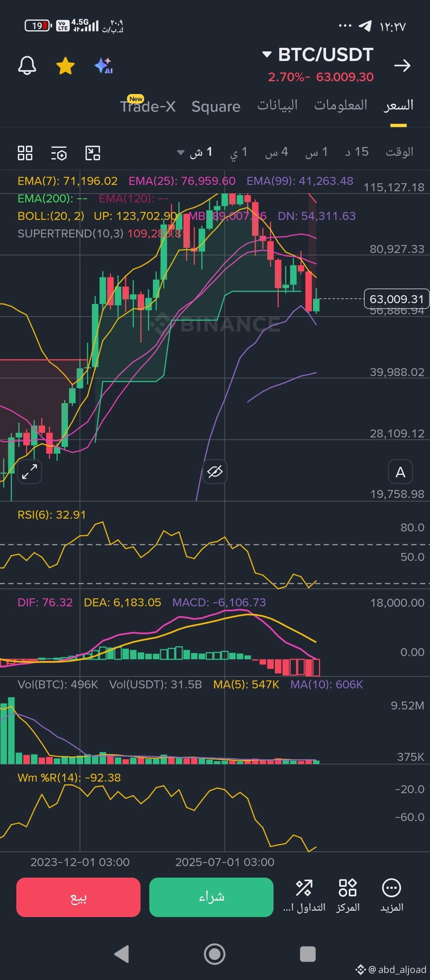This screenshot has height=980, width=430.
Task: Open price alert bell icon
Action: point(27,65)
